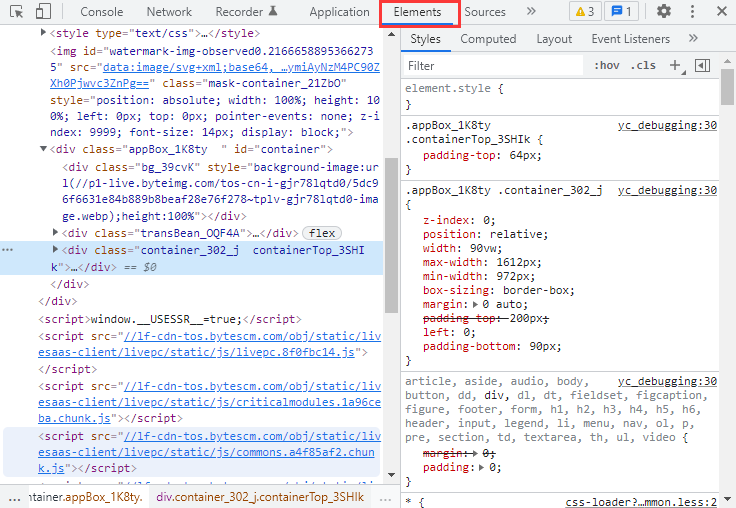The height and width of the screenshot is (508, 736).
Task: Open the livepc.8f0fbc14.js script link
Action: tap(210, 344)
